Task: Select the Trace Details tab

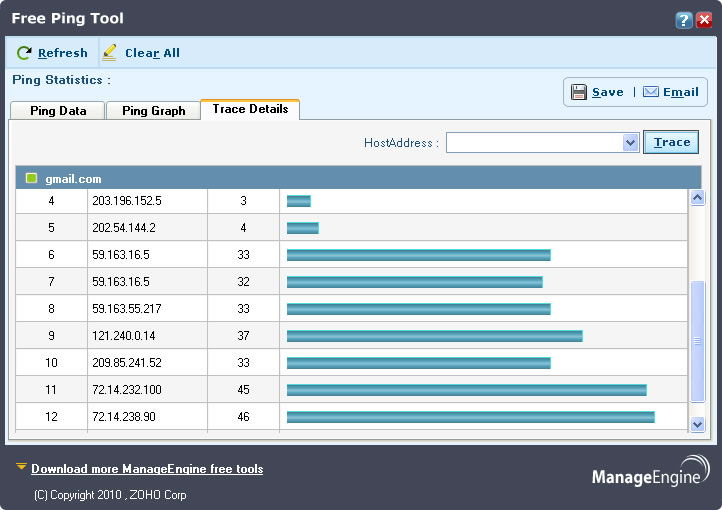Action: 250,109
